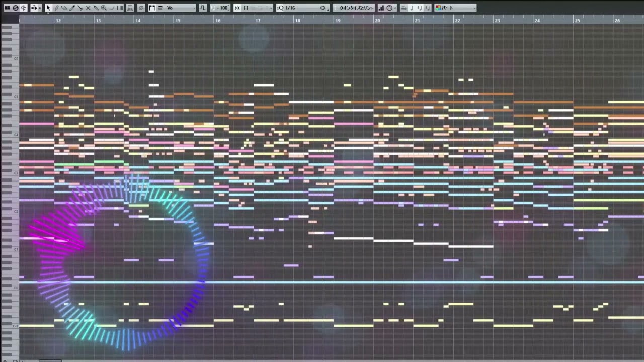
Task: Click bar 12 on the ruler
Action: tap(58, 20)
